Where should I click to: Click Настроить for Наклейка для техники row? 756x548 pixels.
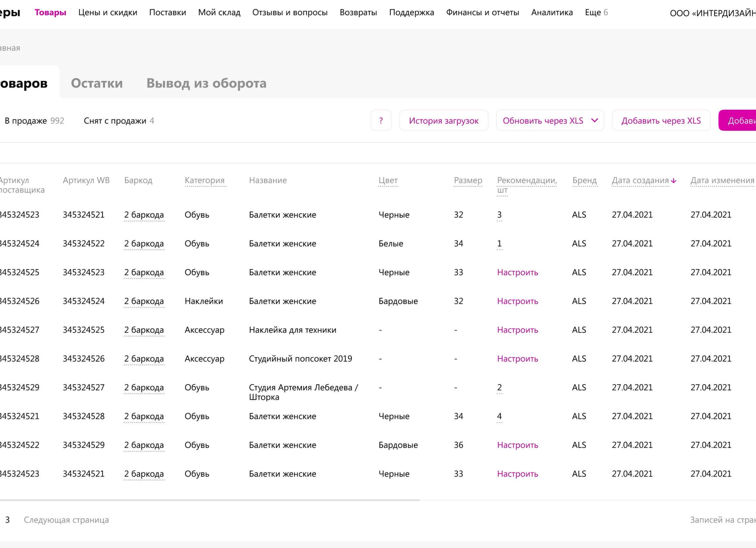point(517,330)
